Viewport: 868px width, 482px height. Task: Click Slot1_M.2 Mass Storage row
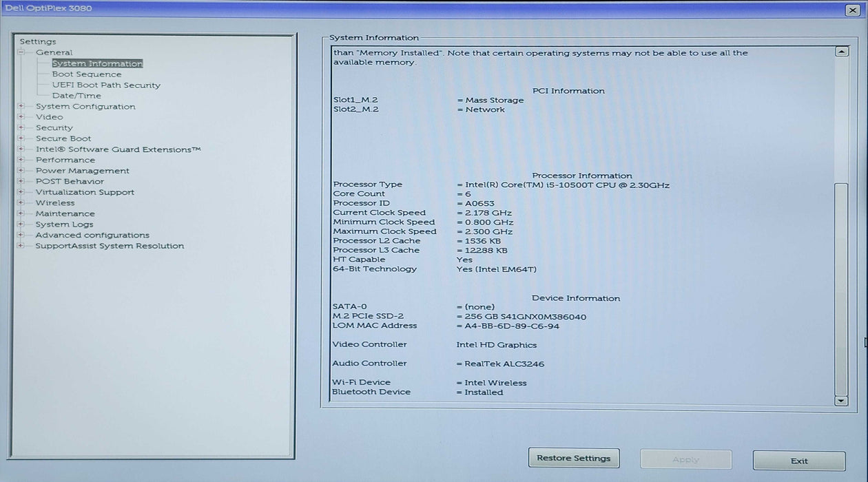(x=428, y=101)
